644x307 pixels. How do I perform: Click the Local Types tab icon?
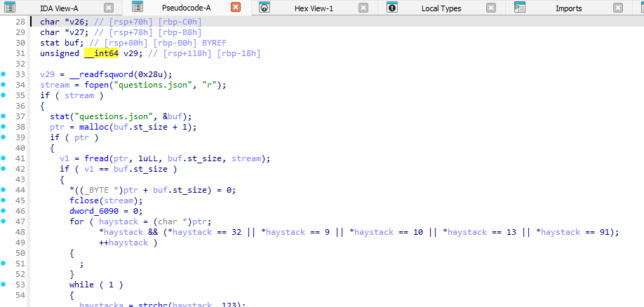(x=391, y=8)
